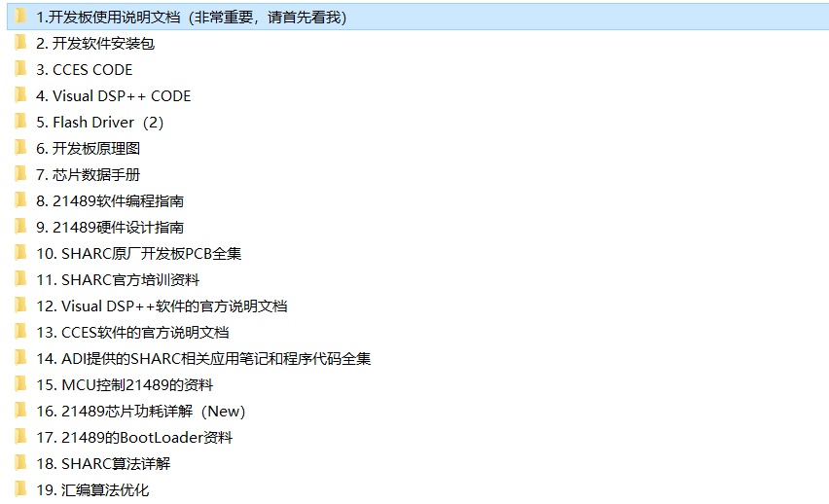
Task: Select the name 13. CCES软件的官方说明文档
Action: pyautogui.click(x=132, y=332)
